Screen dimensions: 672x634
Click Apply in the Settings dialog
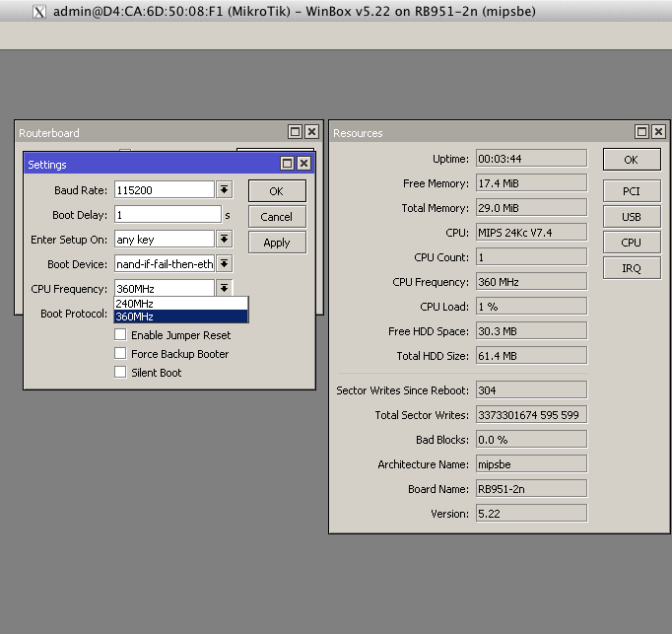[x=277, y=243]
